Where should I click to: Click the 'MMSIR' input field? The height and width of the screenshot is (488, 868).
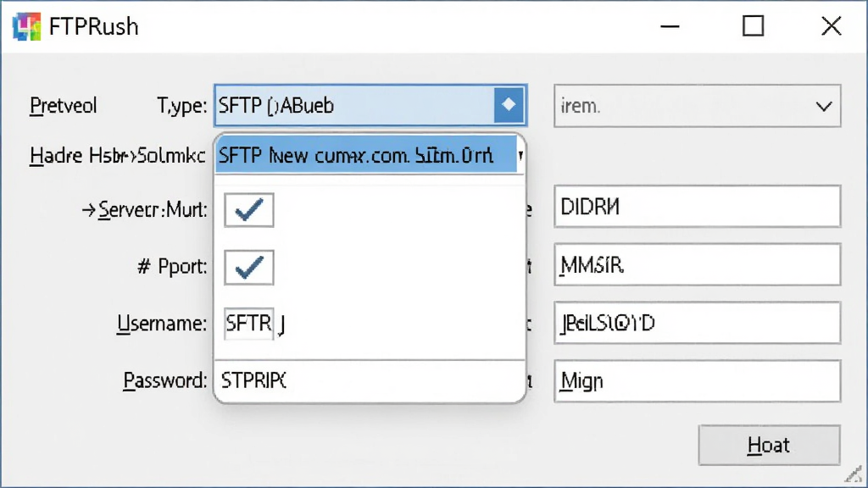coord(697,265)
